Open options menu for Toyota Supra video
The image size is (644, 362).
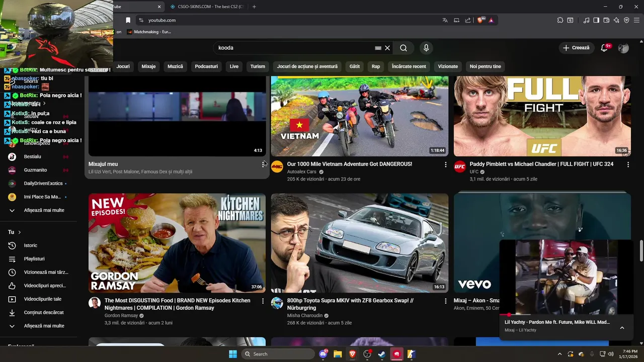click(445, 301)
